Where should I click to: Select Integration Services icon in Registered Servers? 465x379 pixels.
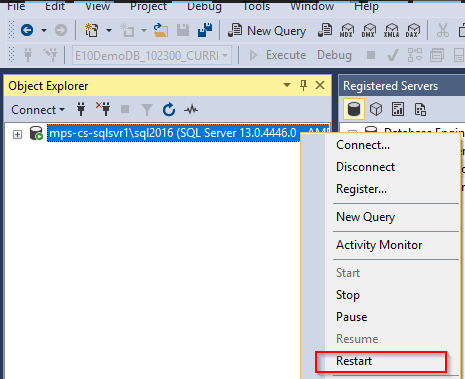coord(420,109)
